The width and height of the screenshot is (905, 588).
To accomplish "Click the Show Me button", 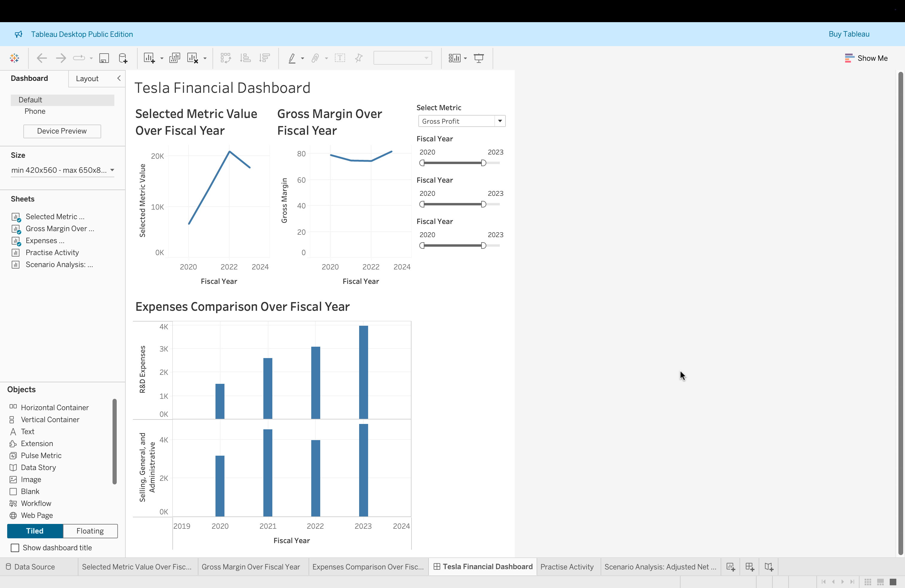I will (x=866, y=58).
